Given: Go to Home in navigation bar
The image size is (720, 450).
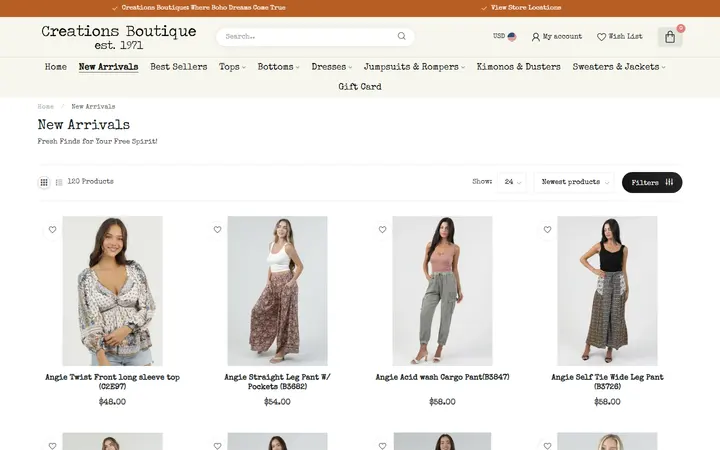Looking at the screenshot, I should [x=56, y=67].
